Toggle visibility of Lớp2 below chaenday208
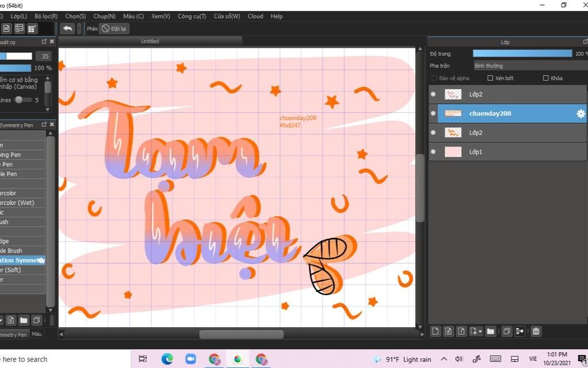588x368 pixels. [x=433, y=133]
